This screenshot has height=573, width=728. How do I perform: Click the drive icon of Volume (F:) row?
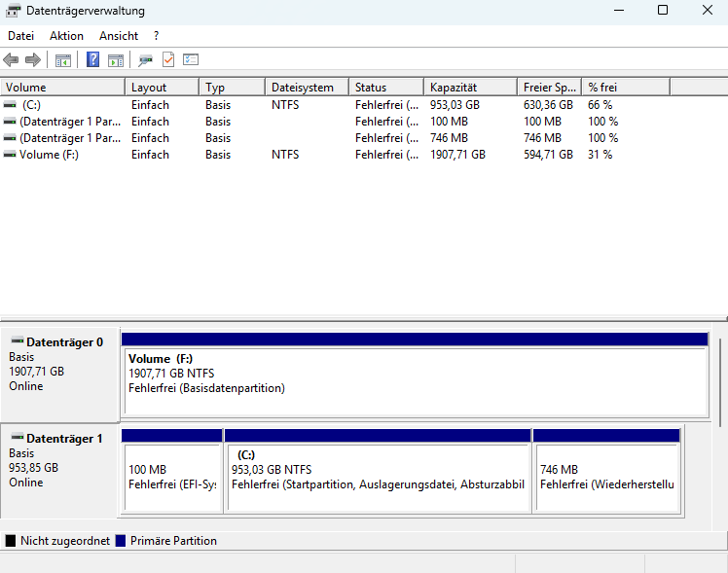(10, 155)
